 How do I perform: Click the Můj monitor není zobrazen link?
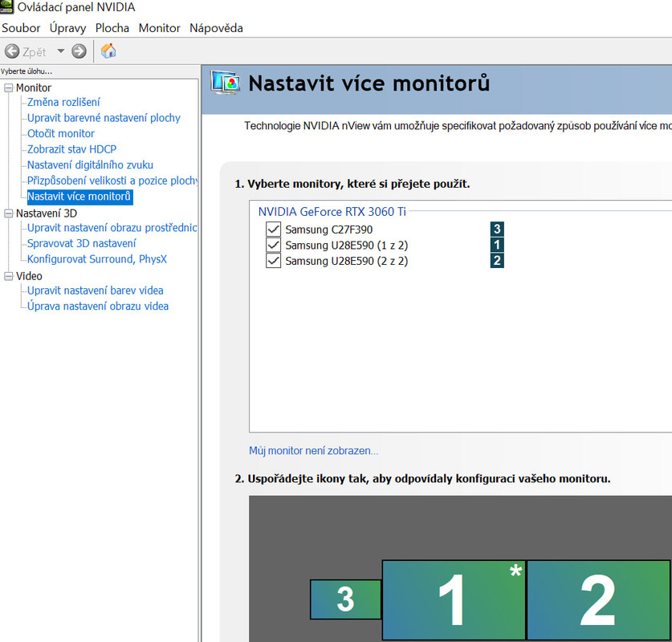click(x=313, y=451)
